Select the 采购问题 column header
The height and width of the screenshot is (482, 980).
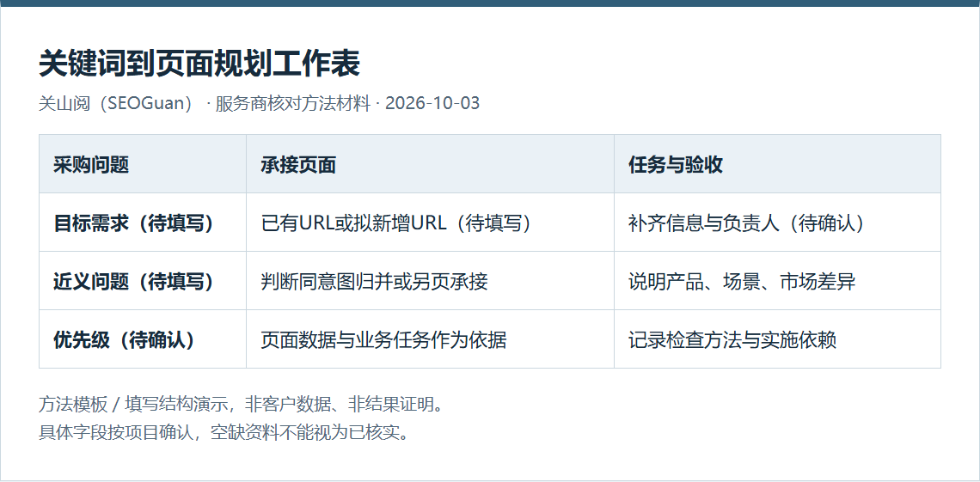tap(143, 164)
